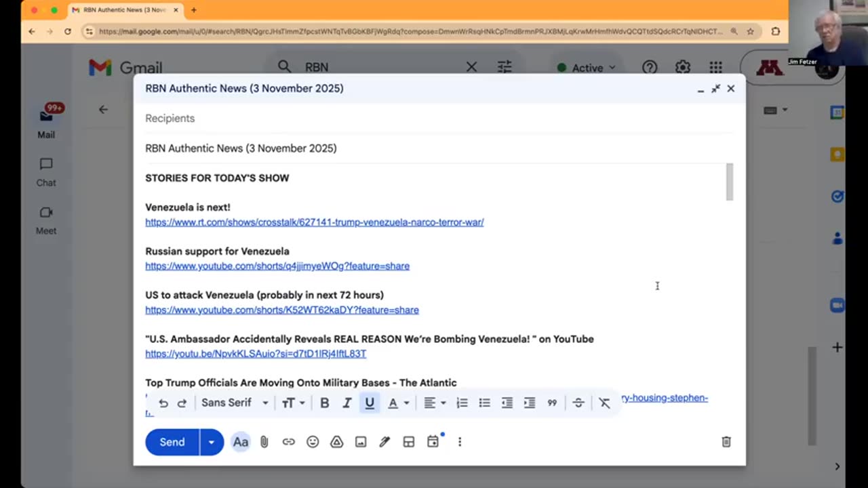This screenshot has width=868, height=488.
Task: Open Sans Serif font dropdown
Action: tap(235, 403)
